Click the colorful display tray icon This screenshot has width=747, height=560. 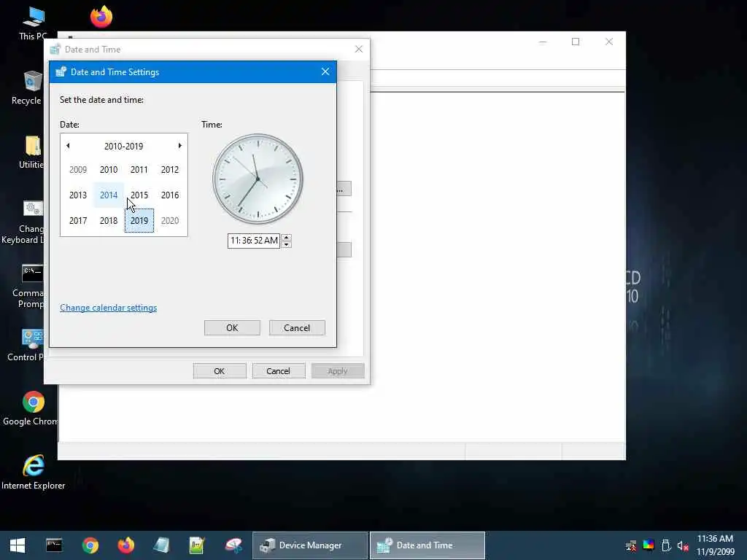point(649,545)
